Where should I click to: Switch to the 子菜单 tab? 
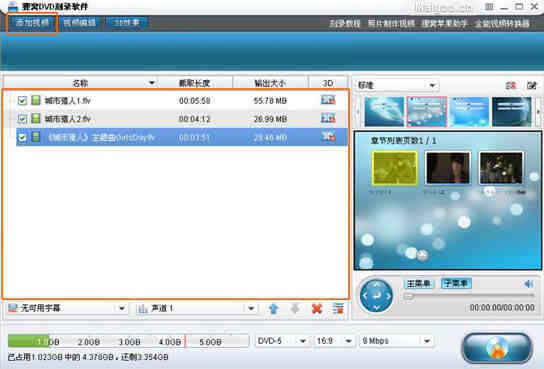(456, 284)
